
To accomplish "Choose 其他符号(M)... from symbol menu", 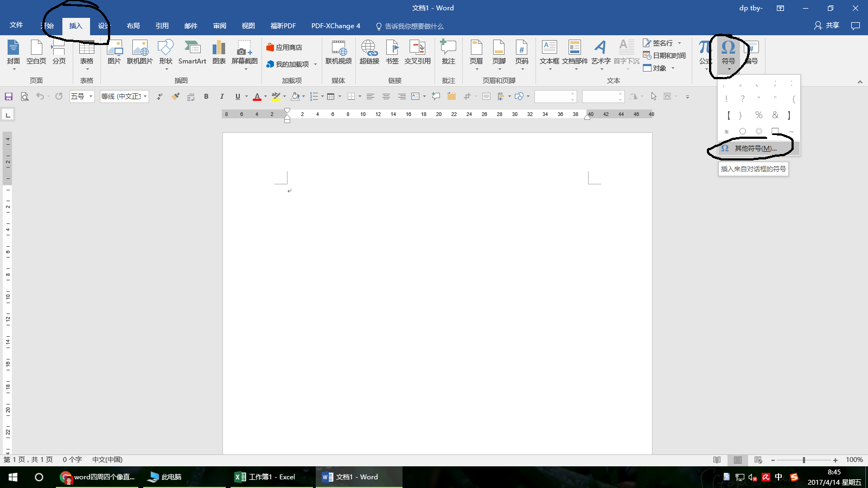I will point(758,149).
